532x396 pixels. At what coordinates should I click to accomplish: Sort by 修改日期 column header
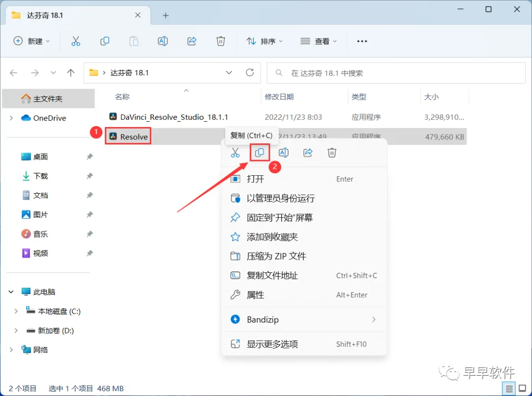point(279,97)
